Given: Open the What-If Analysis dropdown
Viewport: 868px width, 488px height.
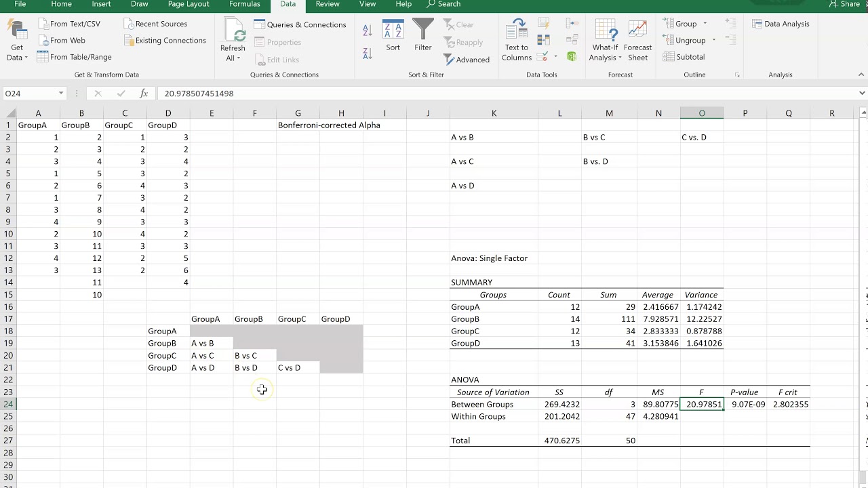Looking at the screenshot, I should tap(606, 40).
